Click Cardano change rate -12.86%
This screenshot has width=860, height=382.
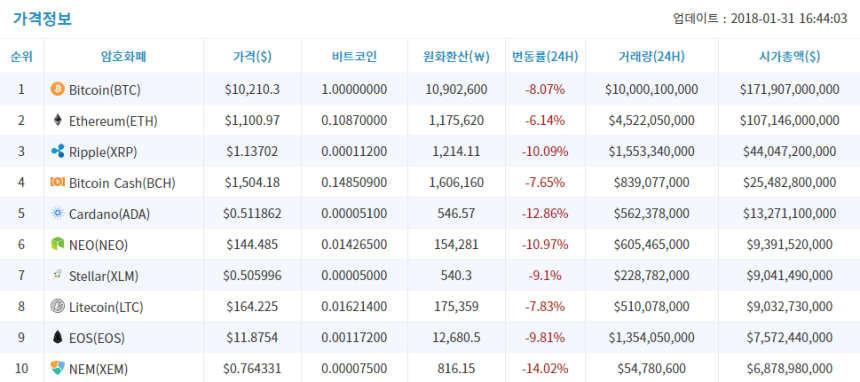[545, 214]
